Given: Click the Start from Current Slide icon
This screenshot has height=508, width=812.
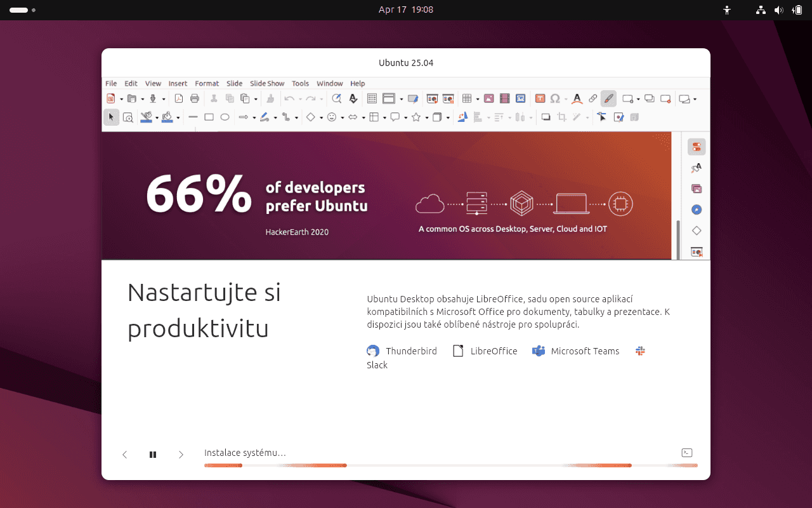Looking at the screenshot, I should click(x=448, y=98).
